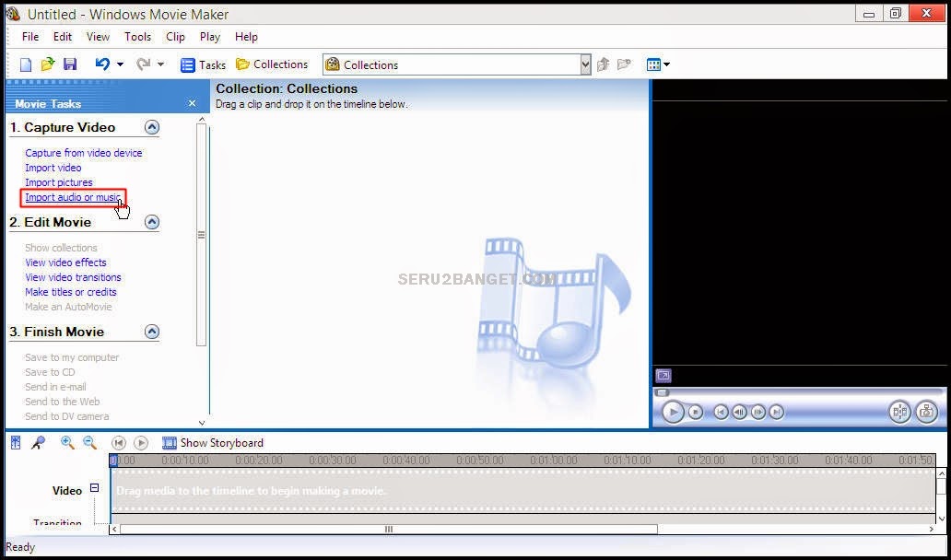This screenshot has height=560, width=951.
Task: Step to the previous frame
Action: pyautogui.click(x=739, y=412)
